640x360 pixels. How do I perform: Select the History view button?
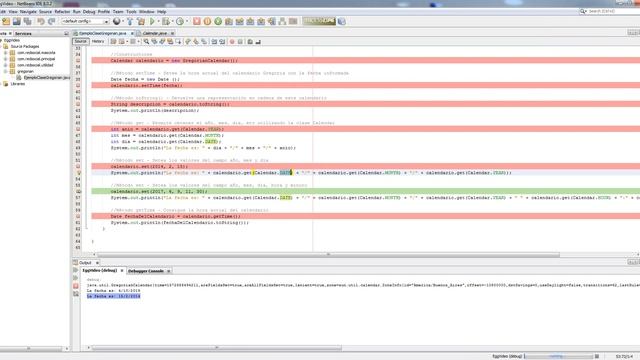tap(98, 41)
